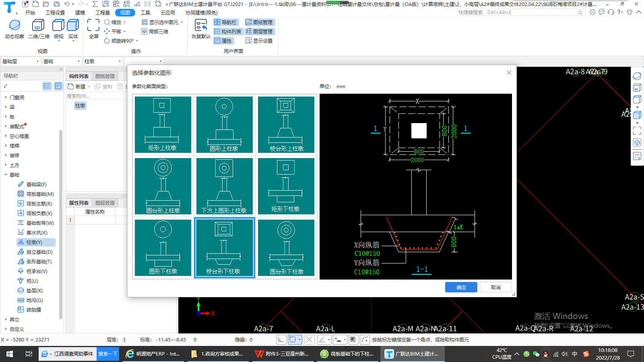Open the notification center in taskbar

(631, 354)
